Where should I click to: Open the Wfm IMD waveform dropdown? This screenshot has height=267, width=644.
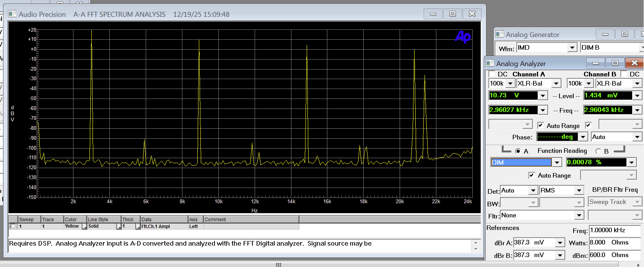tap(572, 48)
